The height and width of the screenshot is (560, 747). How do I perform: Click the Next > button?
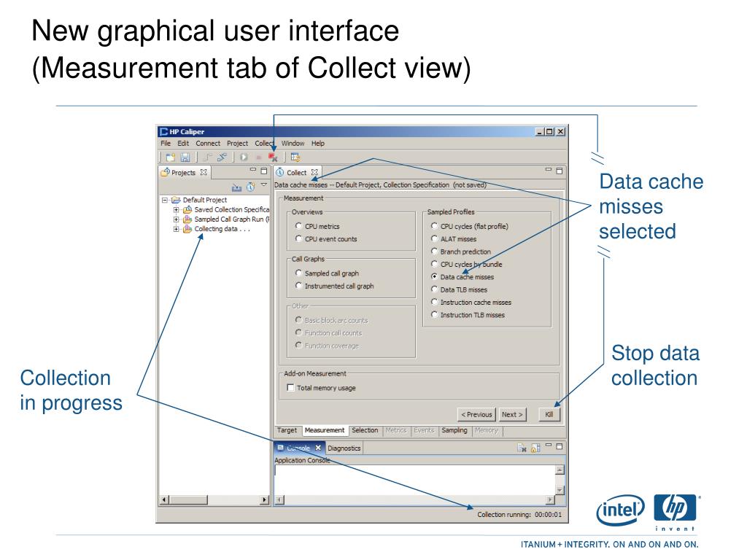coord(512,415)
